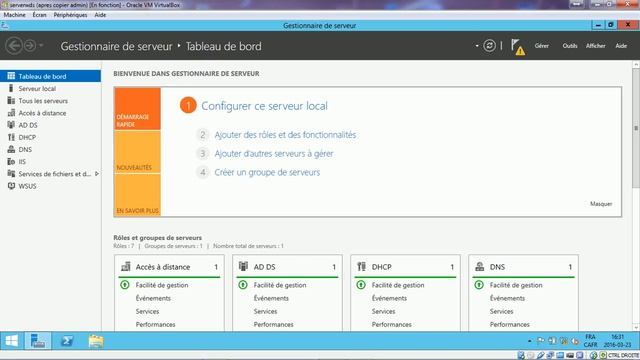The height and width of the screenshot is (360, 640).
Task: Select Démarrage rapide tab tile
Action: (x=138, y=109)
